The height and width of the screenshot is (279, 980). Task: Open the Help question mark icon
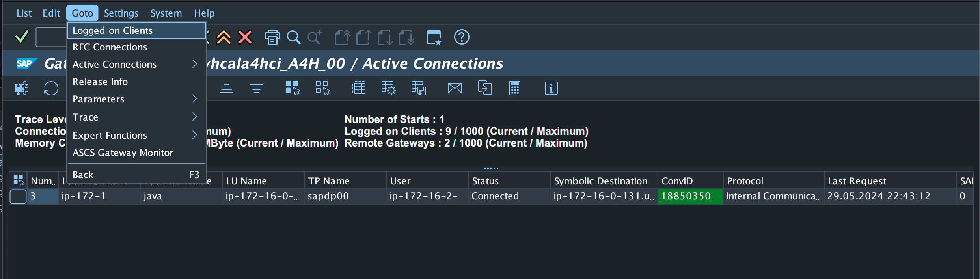[461, 37]
